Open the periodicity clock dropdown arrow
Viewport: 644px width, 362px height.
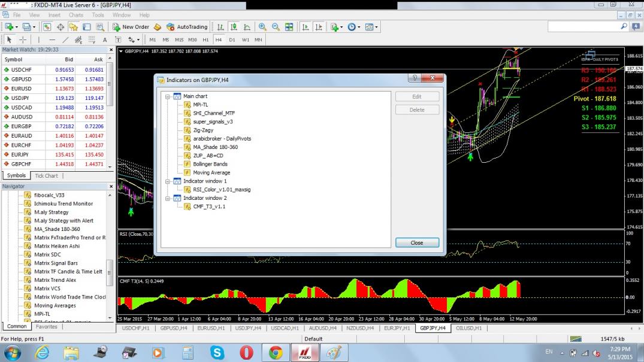[358, 27]
